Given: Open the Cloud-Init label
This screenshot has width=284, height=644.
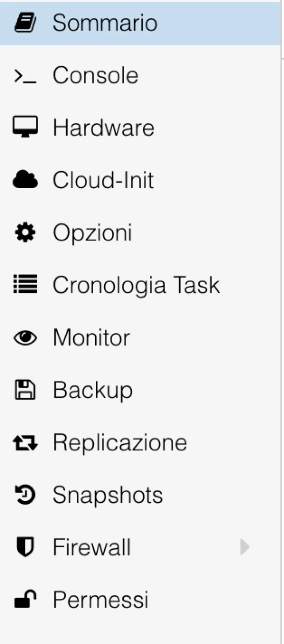Looking at the screenshot, I should [103, 181].
